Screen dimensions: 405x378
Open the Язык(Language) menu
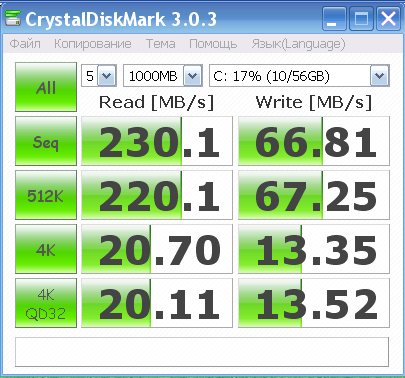click(x=299, y=44)
